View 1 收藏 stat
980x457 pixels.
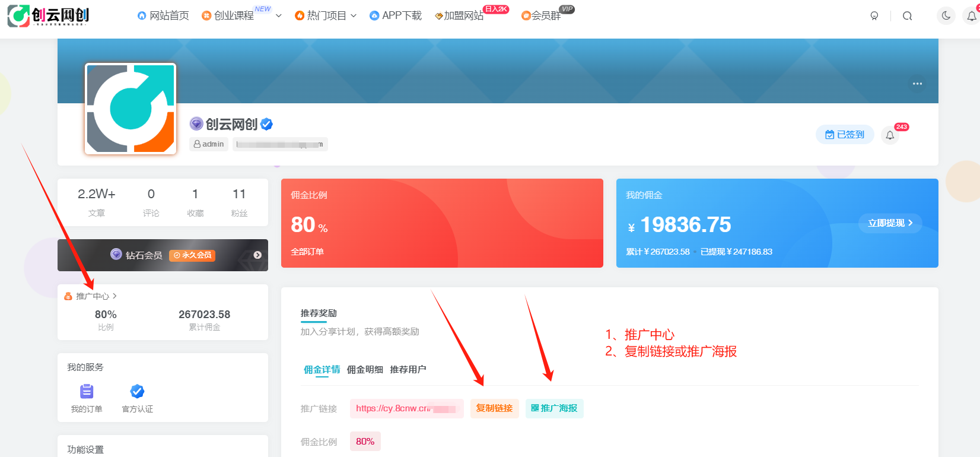195,202
